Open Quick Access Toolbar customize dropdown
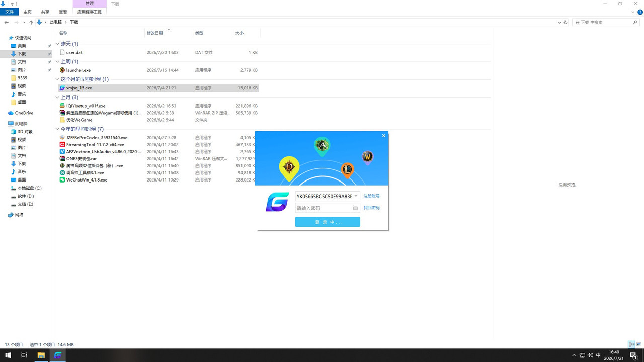Image resolution: width=644 pixels, height=362 pixels. tap(12, 4)
